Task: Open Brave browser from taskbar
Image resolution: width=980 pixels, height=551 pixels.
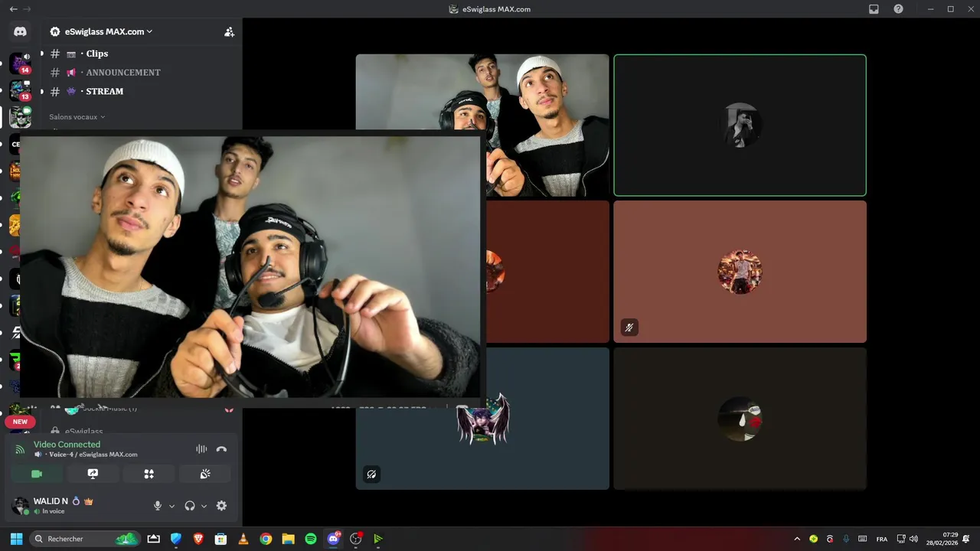Action: click(198, 539)
